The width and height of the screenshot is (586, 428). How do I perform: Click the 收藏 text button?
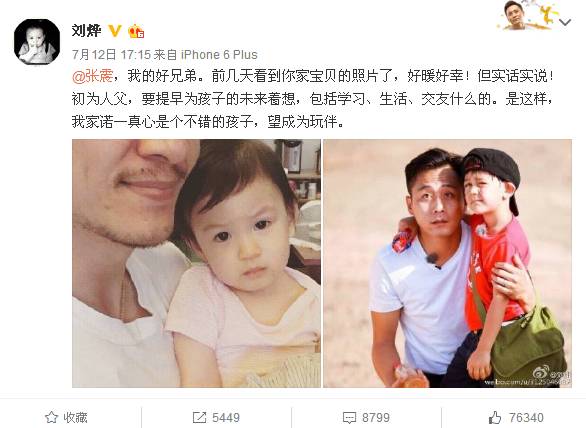75,417
